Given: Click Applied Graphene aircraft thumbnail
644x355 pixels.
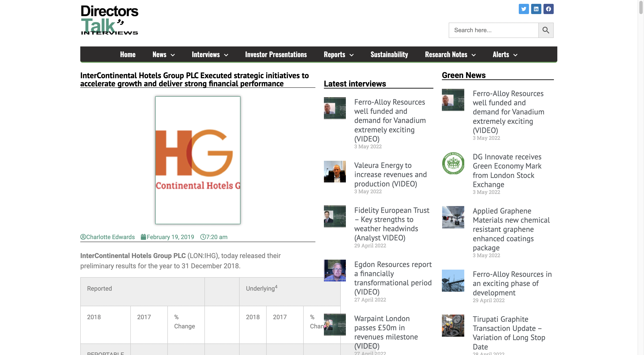Looking at the screenshot, I should 453,217.
